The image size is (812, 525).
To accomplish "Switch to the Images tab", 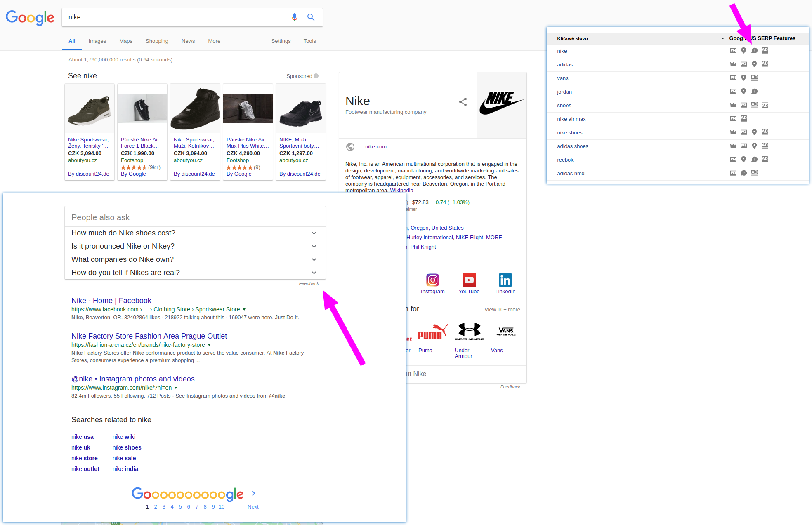I will (97, 41).
